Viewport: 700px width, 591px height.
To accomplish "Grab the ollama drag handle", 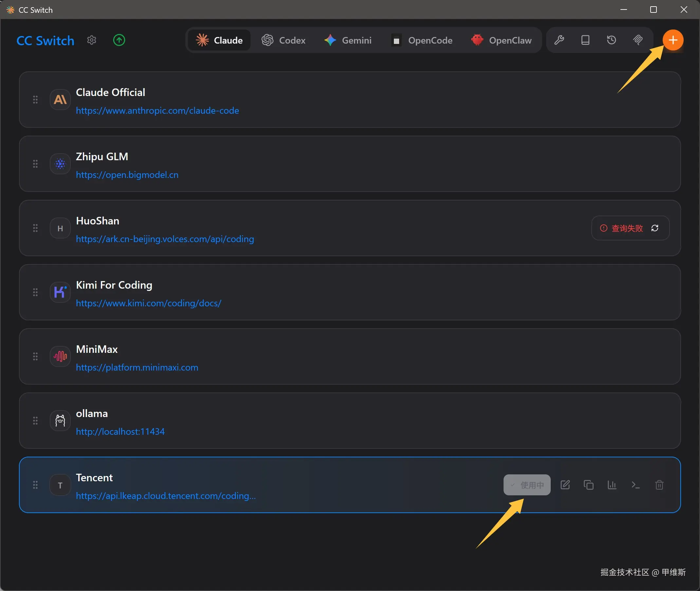I will (35, 421).
